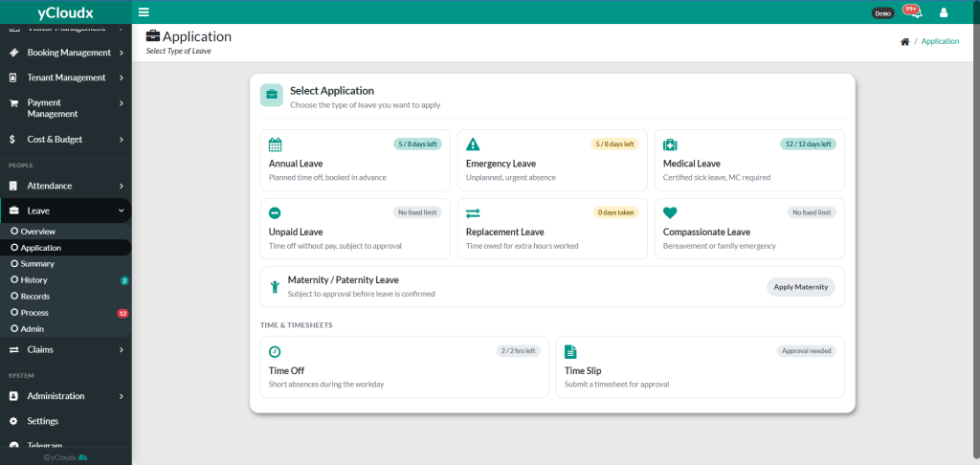The height and width of the screenshot is (465, 980).
Task: Click the '2 / 2 hrs left' badge
Action: click(x=518, y=351)
